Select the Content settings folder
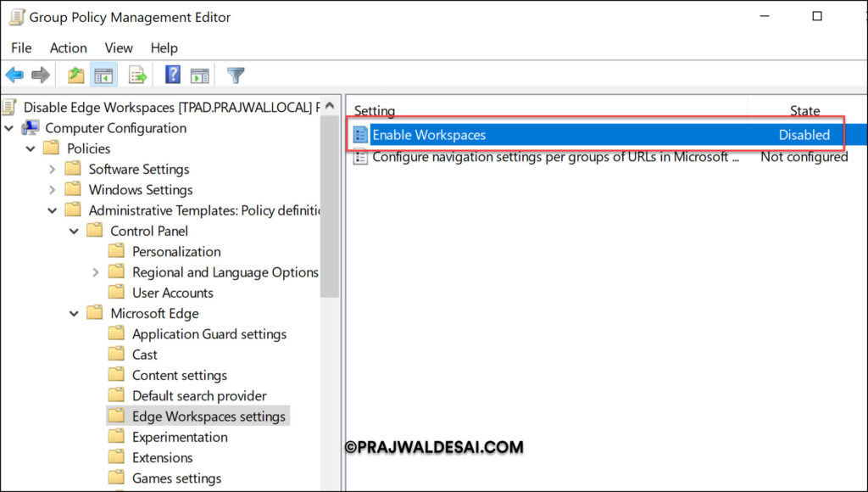 tap(180, 375)
